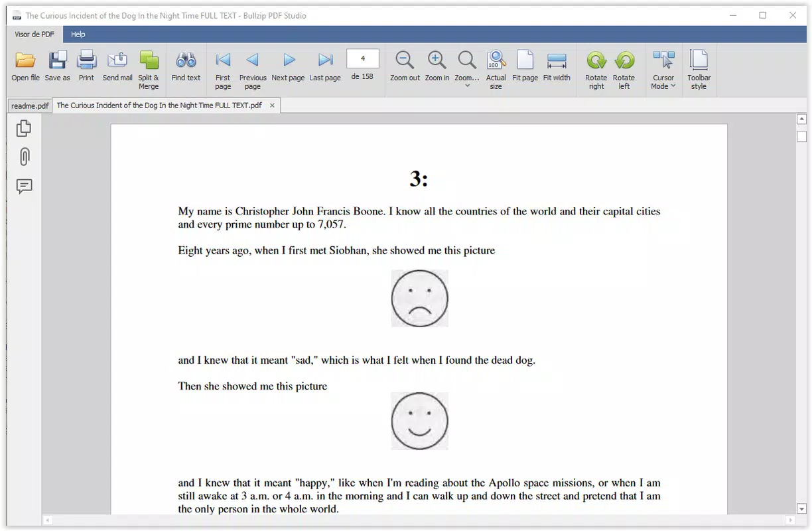Viewport: 812px width, 531px height.
Task: Show the page thumbnails side panel
Action: pos(24,128)
